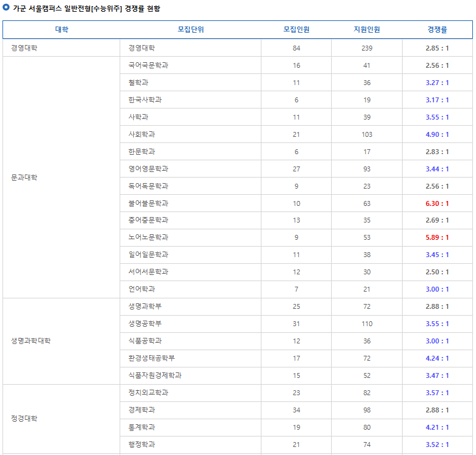Select the ratio '4.90 : 1'
This screenshot has height=455, width=476.
[437, 134]
